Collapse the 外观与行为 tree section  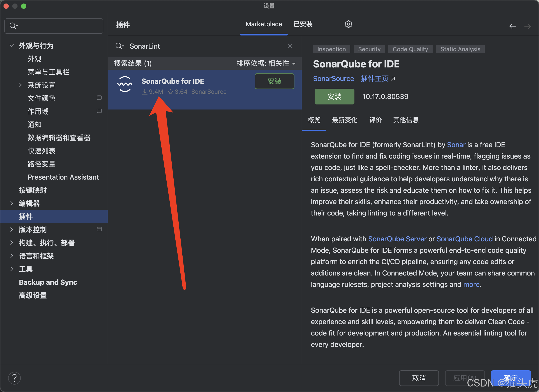12,45
